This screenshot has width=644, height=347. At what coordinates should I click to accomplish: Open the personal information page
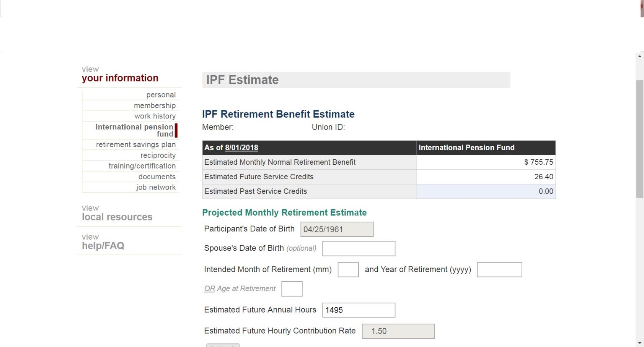161,95
